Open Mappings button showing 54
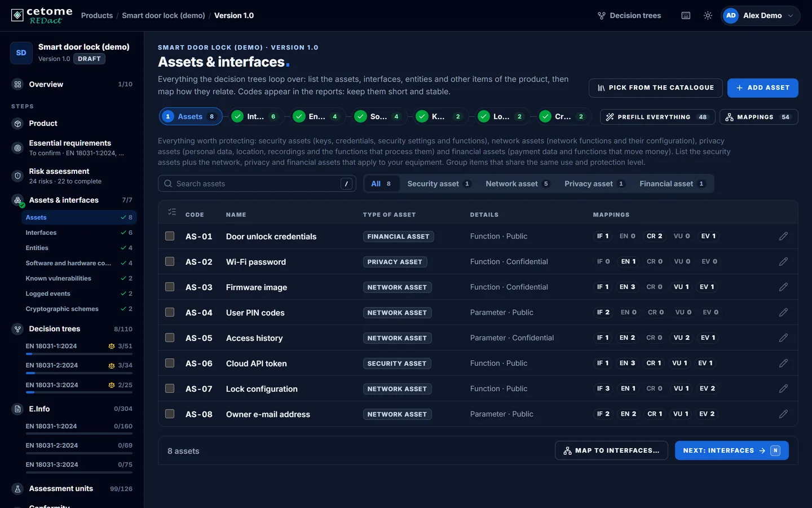This screenshot has height=508, width=812. point(758,117)
